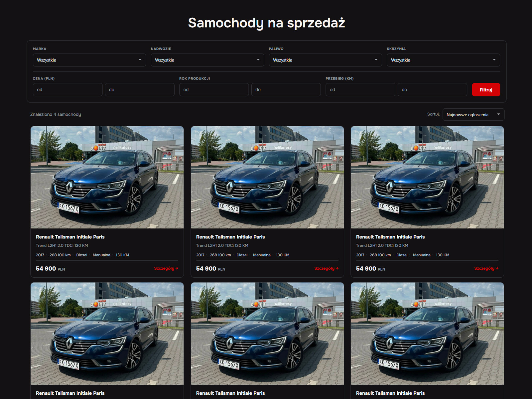Click 'Manualna' gearbox text in last top-row card
Viewport: 532px width, 399px height.
pyautogui.click(x=422, y=255)
